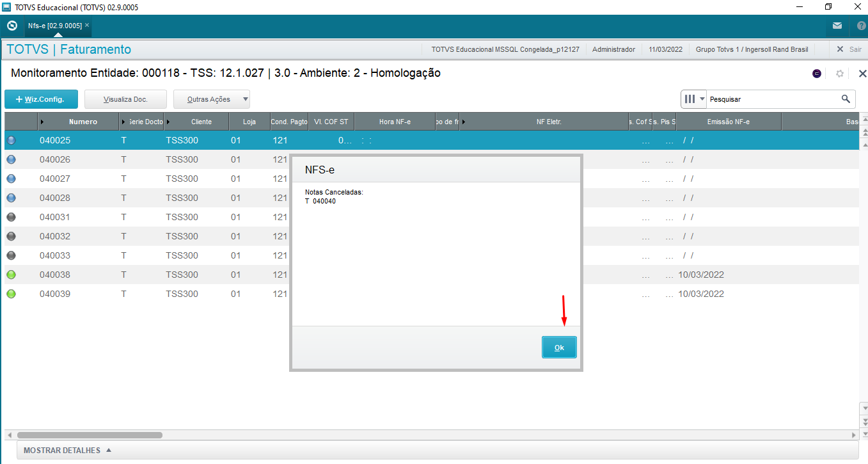This screenshot has width=868, height=464.
Task: Click the 10/03/2022 emission date in row 040039
Action: tap(701, 294)
